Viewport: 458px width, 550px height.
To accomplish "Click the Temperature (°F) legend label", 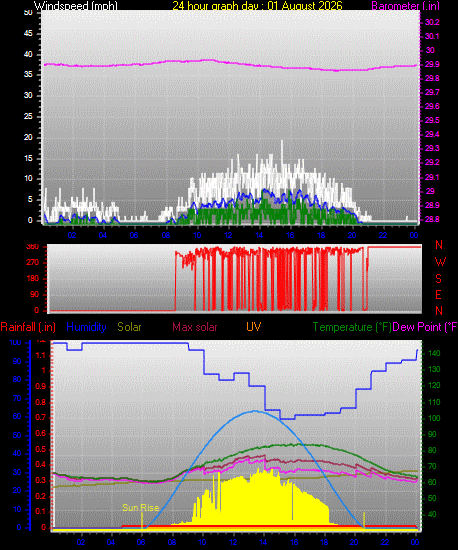I will [x=352, y=327].
